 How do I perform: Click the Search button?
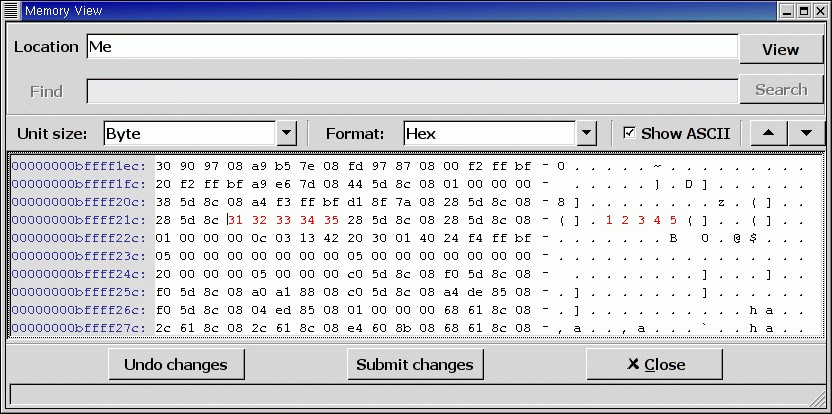781,90
